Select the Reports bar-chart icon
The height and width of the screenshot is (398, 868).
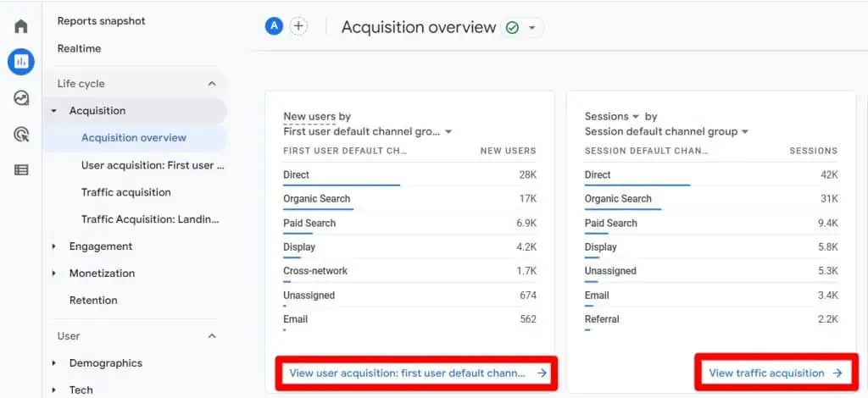[21, 62]
